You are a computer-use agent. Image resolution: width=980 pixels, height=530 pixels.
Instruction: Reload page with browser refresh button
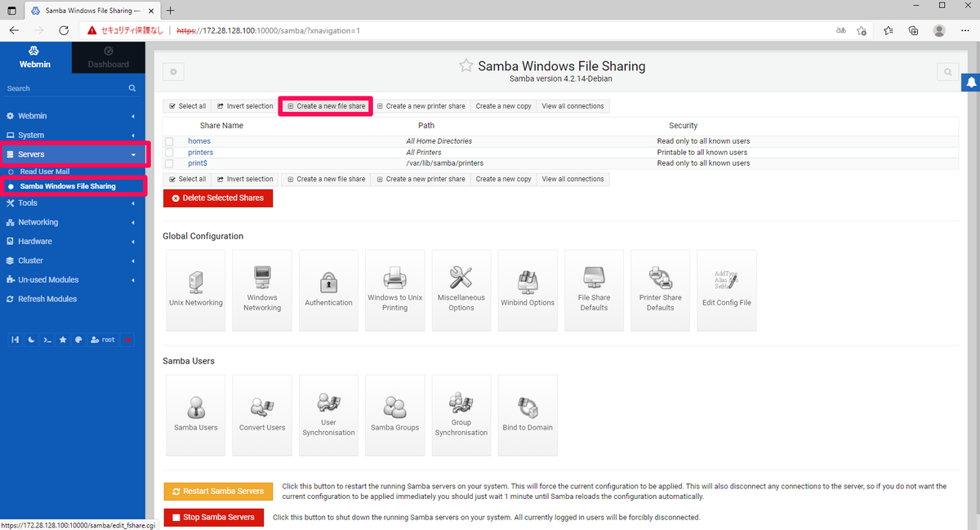point(64,30)
